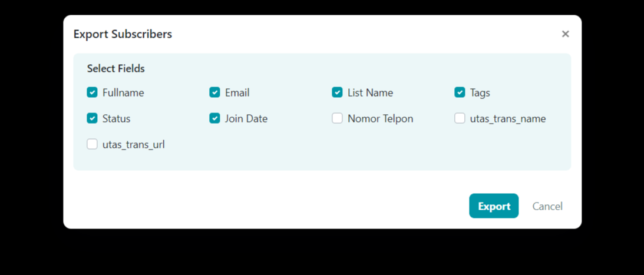Uncheck the Join Date checkbox
This screenshot has width=644, height=275.
214,118
